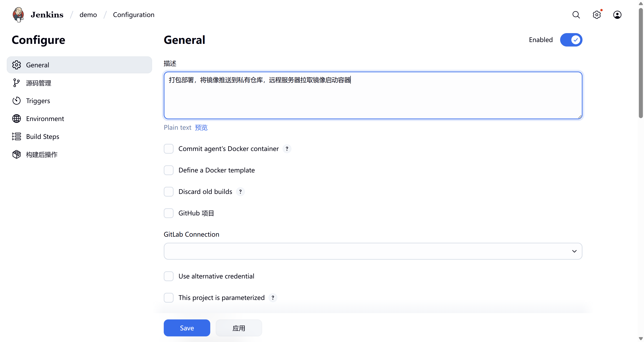
Task: Open help for Discard old builds
Action: (240, 192)
